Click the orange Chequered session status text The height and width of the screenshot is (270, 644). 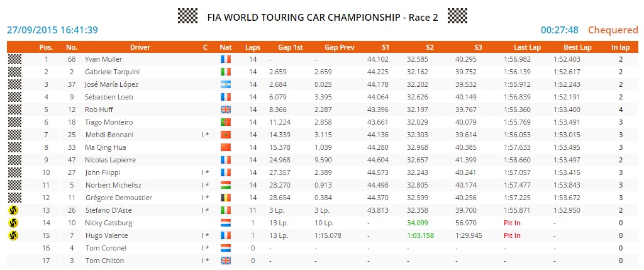[x=613, y=30]
